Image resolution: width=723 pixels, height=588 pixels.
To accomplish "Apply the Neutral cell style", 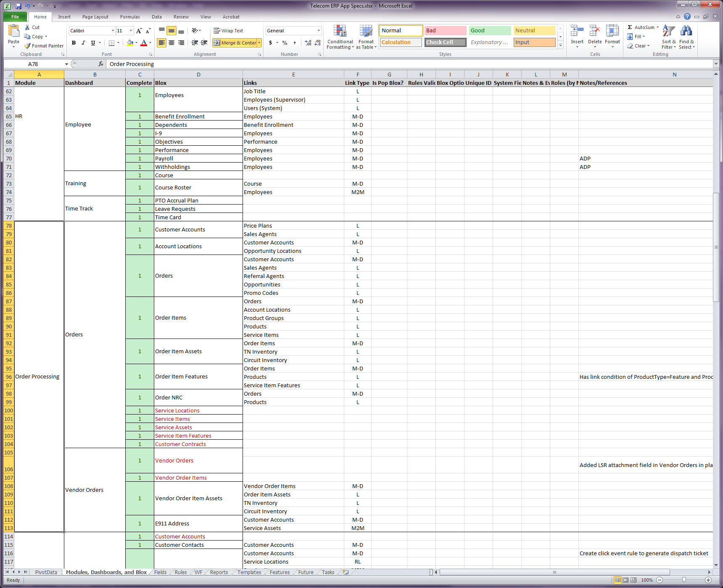I will 535,31.
